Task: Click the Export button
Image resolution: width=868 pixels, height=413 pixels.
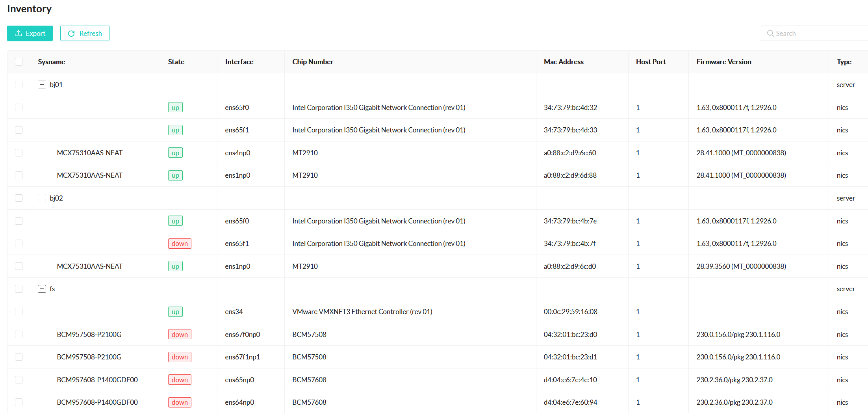Action: point(30,33)
